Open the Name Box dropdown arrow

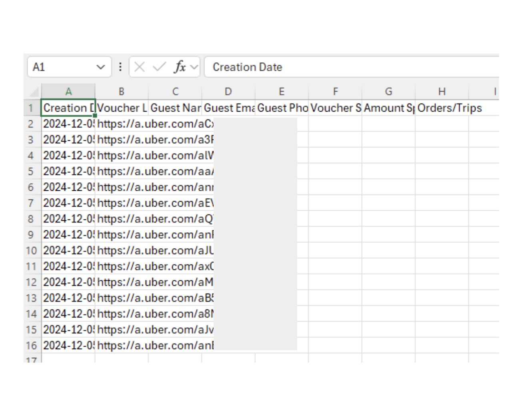click(101, 67)
